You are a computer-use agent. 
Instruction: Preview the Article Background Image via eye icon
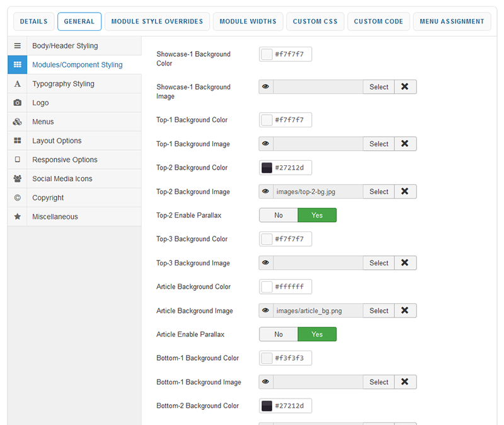266,310
